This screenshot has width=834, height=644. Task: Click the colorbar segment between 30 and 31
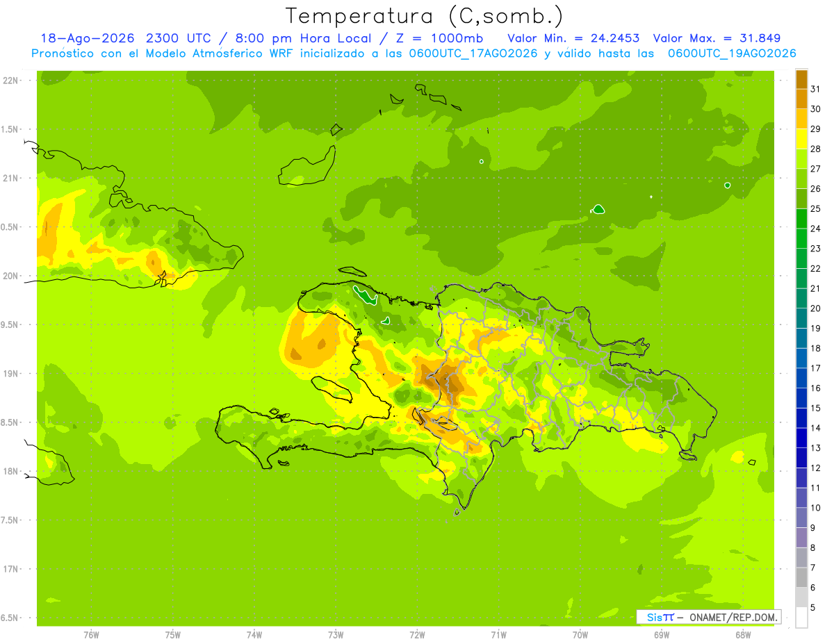[801, 99]
